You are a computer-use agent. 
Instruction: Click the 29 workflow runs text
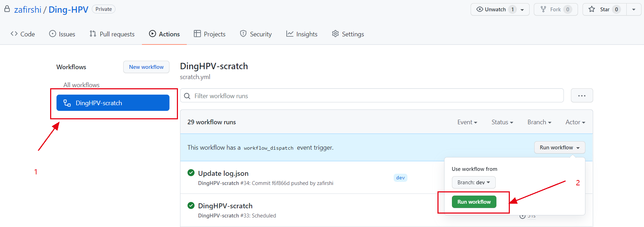(211, 122)
